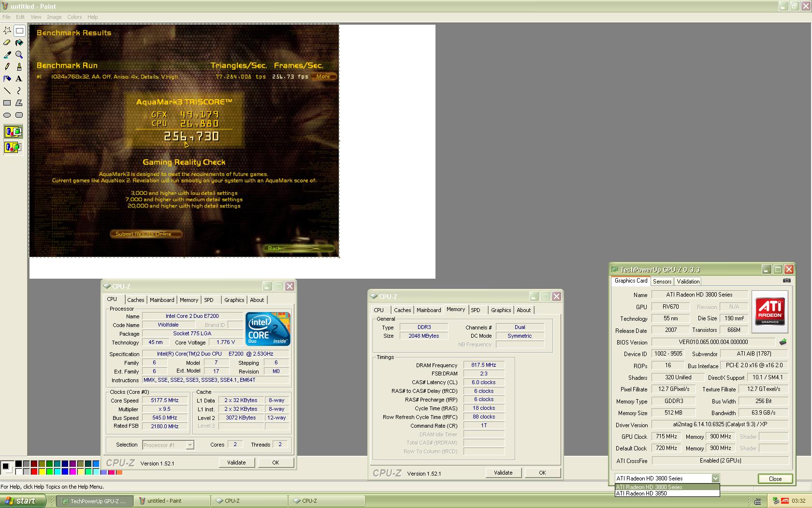Click Validate in CPU-Z memory window
Image resolution: width=812 pixels, height=508 pixels.
pos(503,473)
